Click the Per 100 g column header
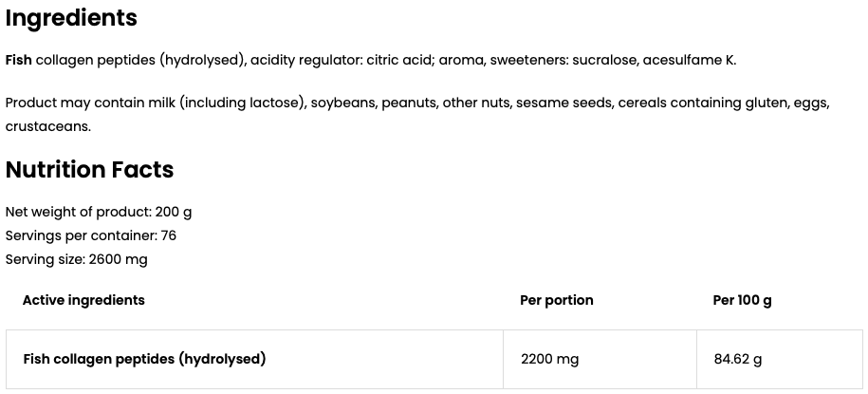868x394 pixels. pyautogui.click(x=742, y=300)
